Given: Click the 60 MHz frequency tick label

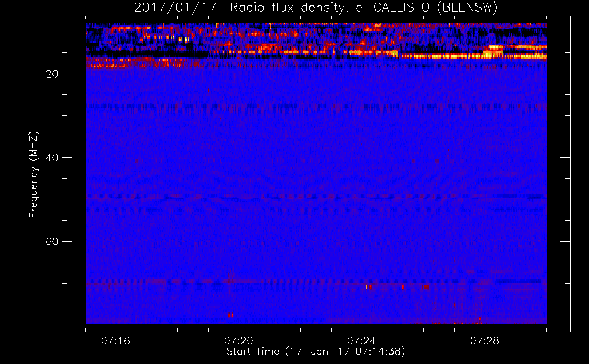Looking at the screenshot, I should [52, 241].
